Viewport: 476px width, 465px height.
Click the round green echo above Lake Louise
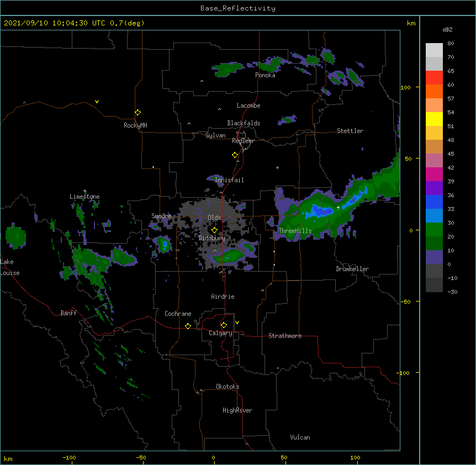pyautogui.click(x=15, y=236)
